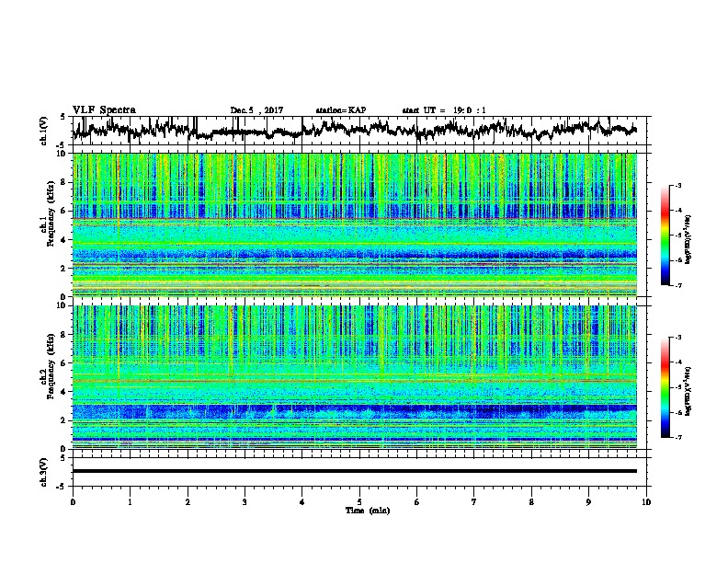728x563 pixels.
Task: Click the time axis tick label "6"
Action: (417, 502)
